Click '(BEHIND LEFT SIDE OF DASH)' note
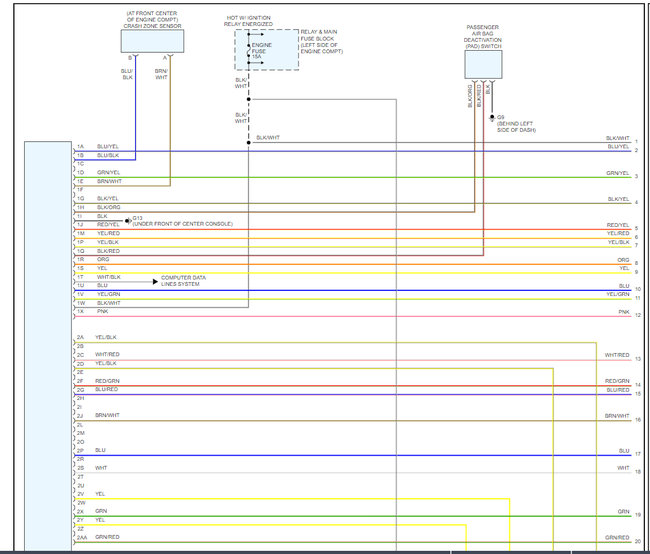The width and height of the screenshot is (650, 554). tap(516, 127)
